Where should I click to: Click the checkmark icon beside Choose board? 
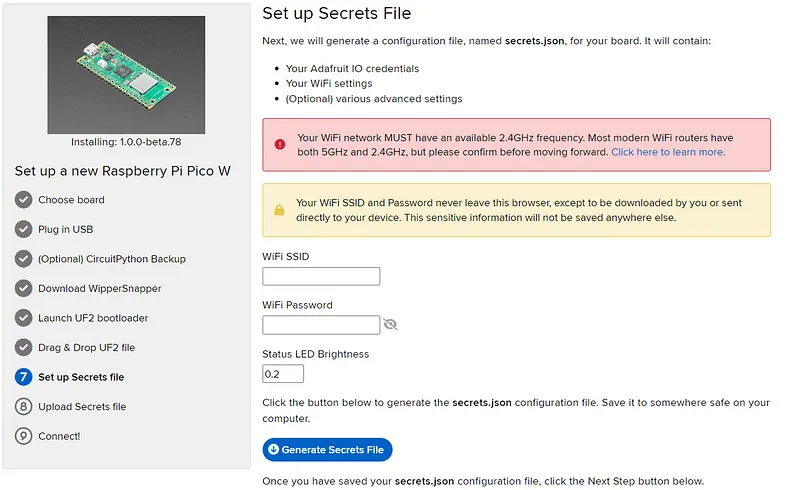24,200
